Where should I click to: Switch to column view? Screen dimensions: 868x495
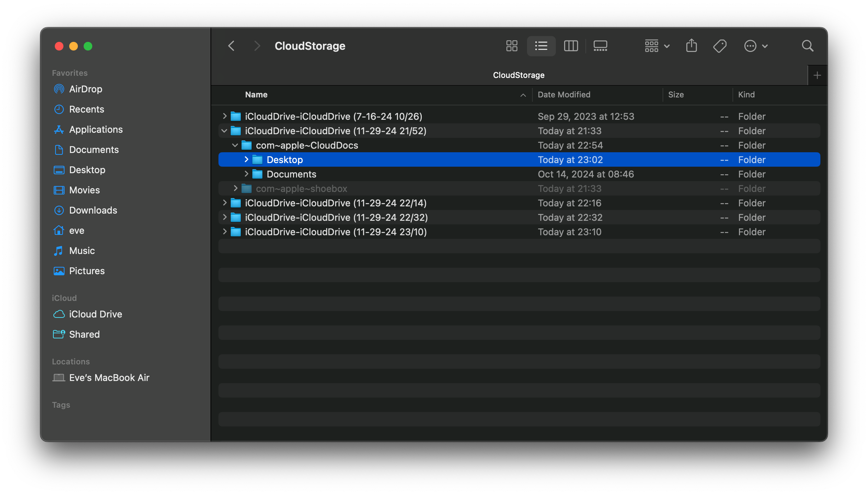coord(571,46)
